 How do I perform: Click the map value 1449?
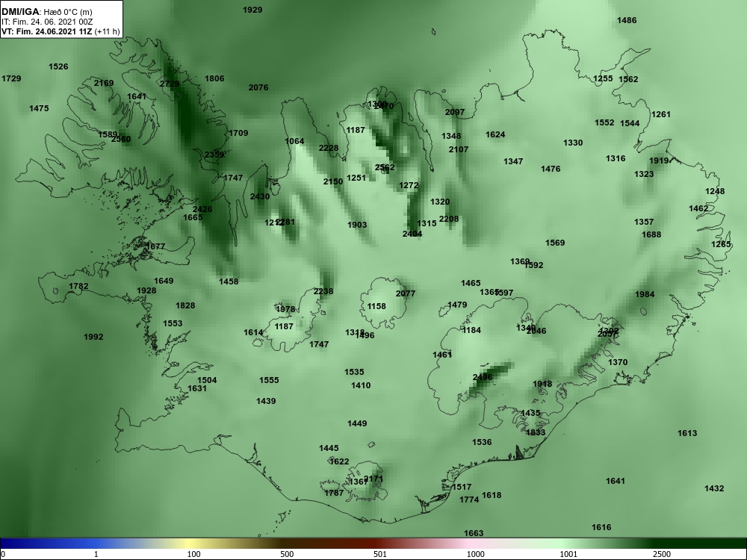pos(357,424)
